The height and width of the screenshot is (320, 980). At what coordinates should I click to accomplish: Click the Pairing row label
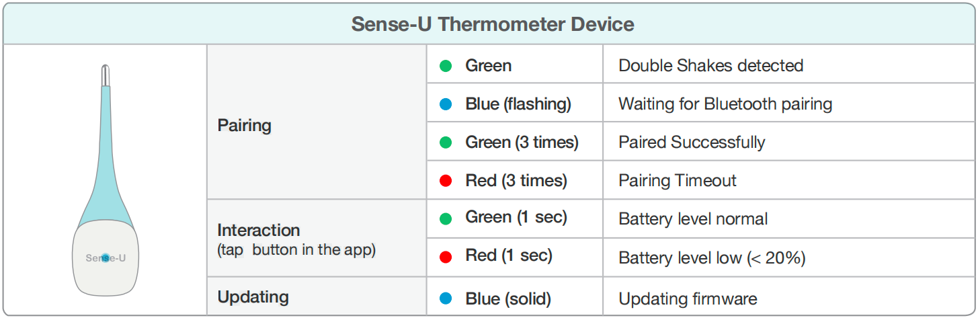tap(245, 126)
